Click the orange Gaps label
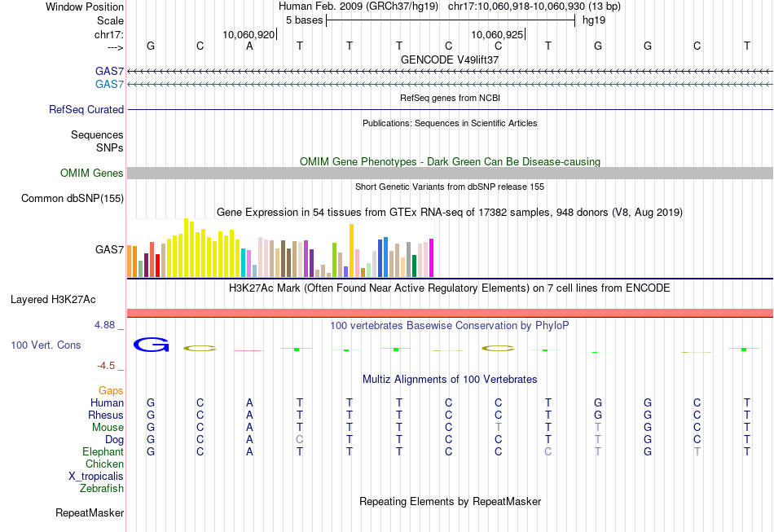774x532 pixels. click(x=111, y=391)
